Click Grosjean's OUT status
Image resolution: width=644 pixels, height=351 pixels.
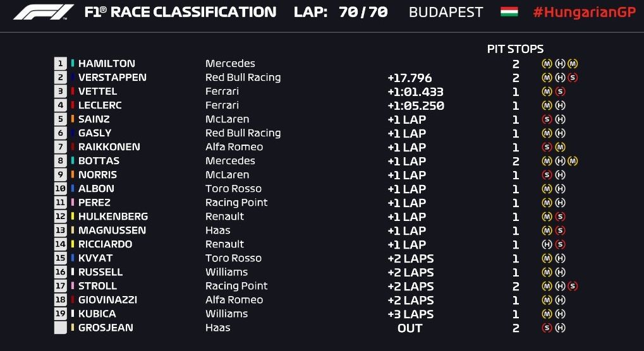pyautogui.click(x=410, y=328)
